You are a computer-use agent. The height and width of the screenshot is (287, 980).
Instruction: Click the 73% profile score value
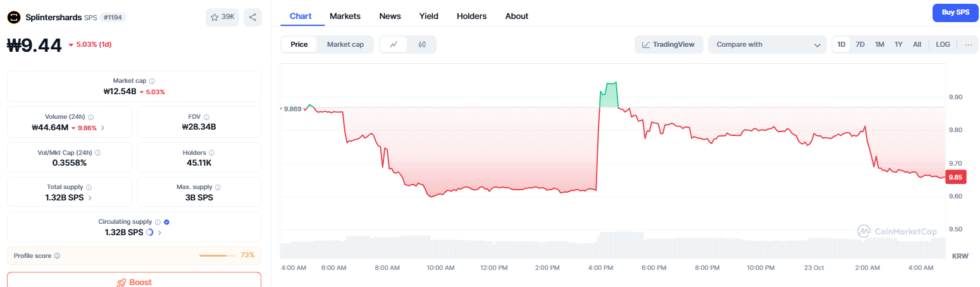(x=247, y=255)
